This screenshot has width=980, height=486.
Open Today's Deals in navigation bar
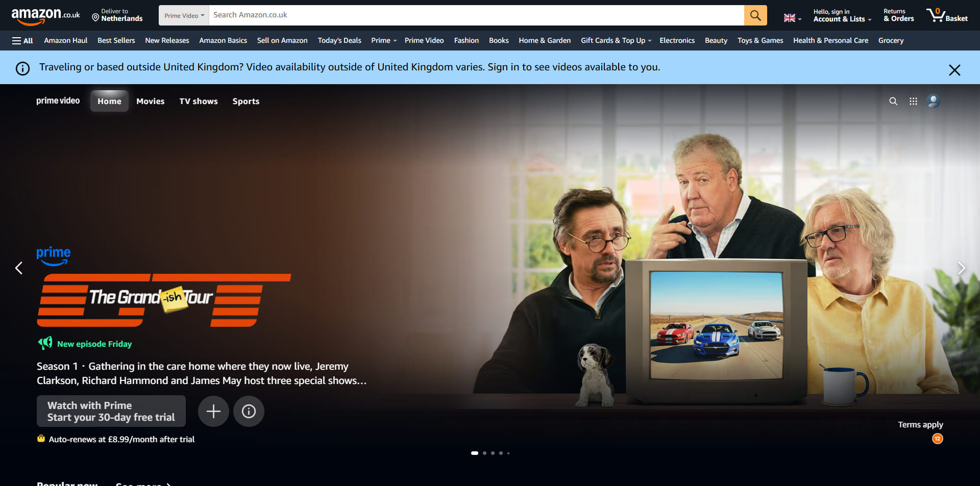[x=339, y=40]
